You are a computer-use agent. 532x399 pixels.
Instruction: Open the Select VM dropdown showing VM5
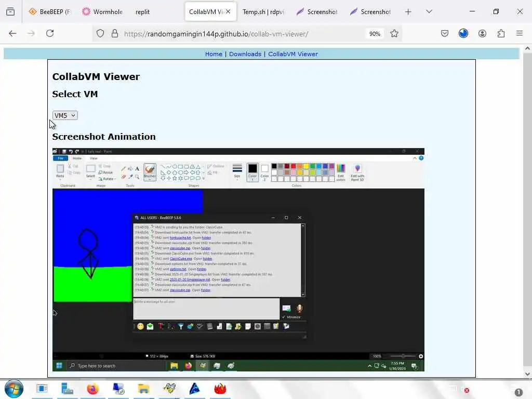coord(65,115)
